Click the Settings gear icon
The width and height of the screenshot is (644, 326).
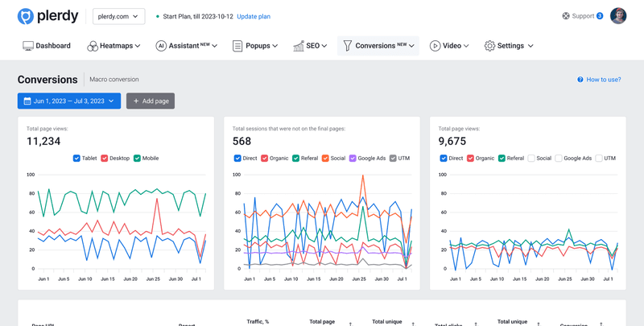pyautogui.click(x=489, y=46)
